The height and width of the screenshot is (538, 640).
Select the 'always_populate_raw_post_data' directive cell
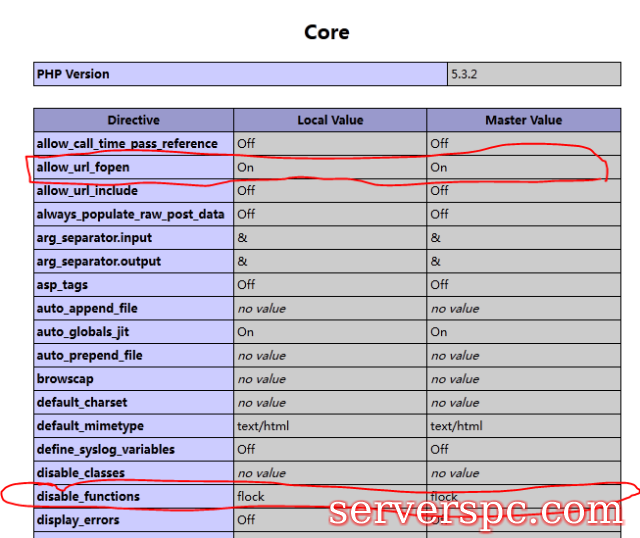133,214
